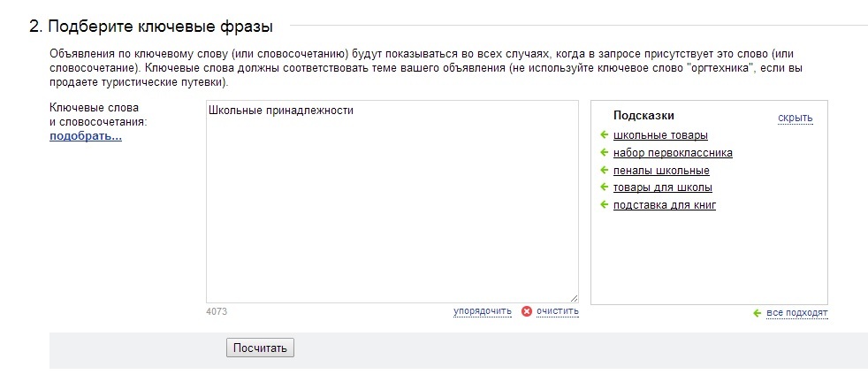Click the text Школьные принадлежности in textarea
868x390 pixels.
[281, 111]
